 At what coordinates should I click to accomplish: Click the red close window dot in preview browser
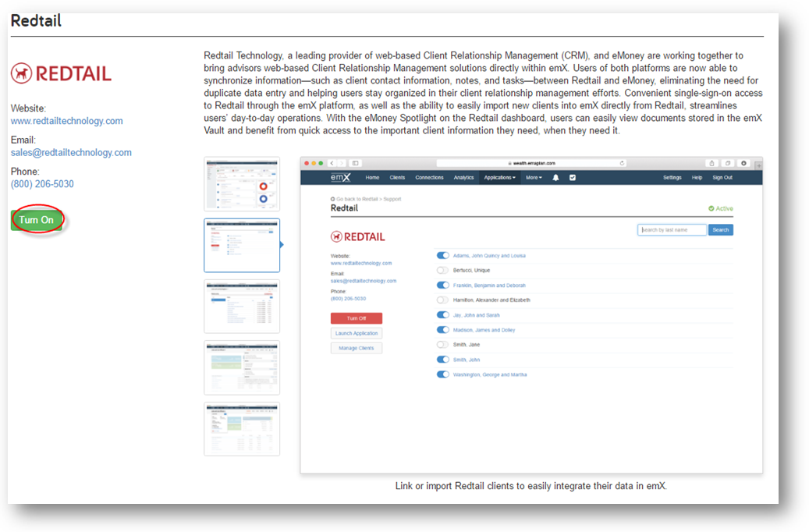307,163
